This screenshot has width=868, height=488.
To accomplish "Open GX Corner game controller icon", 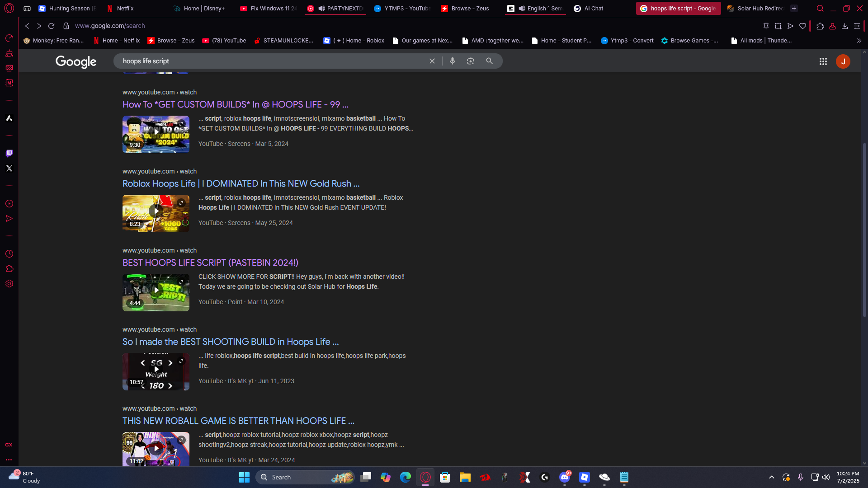I will 27,9.
